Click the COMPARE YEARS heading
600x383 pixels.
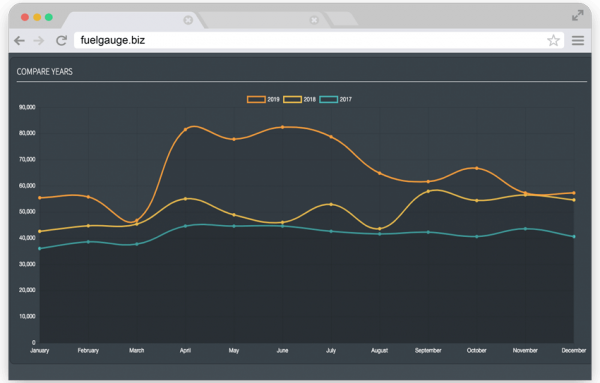pos(44,72)
